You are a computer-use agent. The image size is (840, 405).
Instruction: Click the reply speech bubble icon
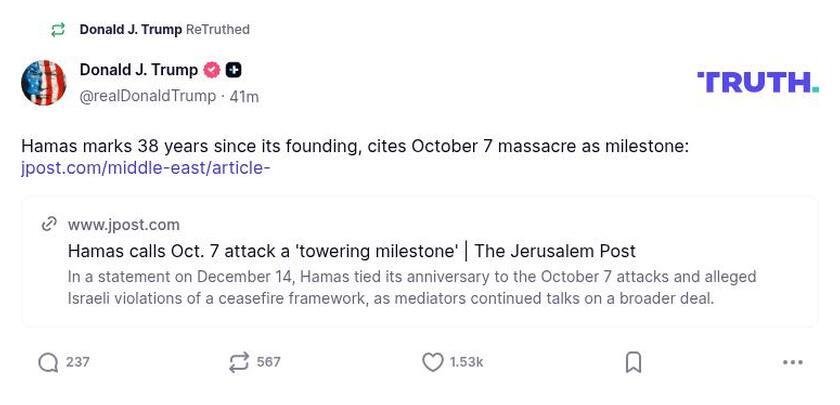(x=48, y=362)
